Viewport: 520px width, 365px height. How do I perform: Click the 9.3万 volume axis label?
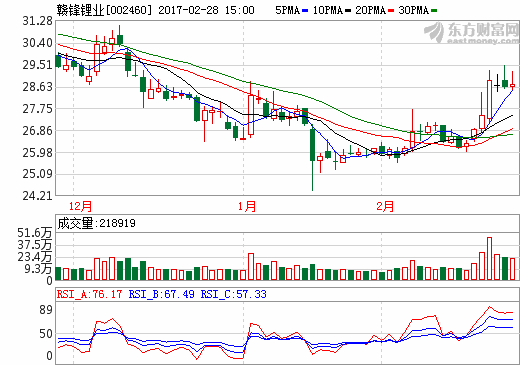coord(38,269)
